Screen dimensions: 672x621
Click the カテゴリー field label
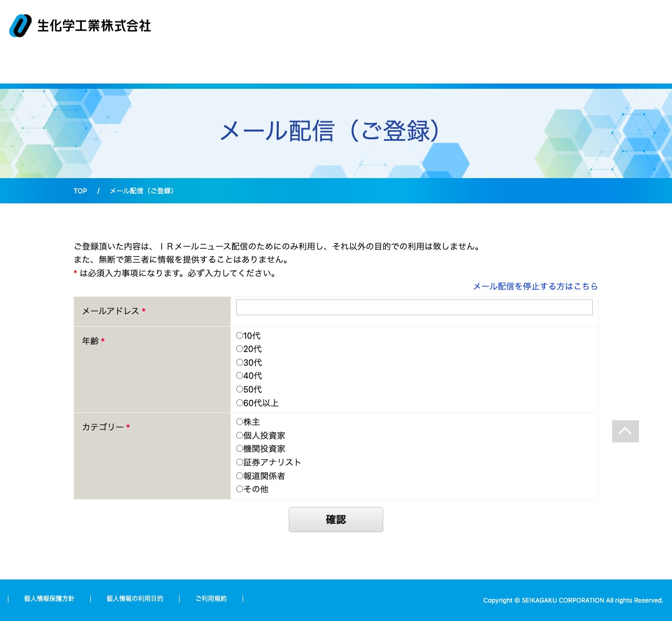pyautogui.click(x=103, y=427)
